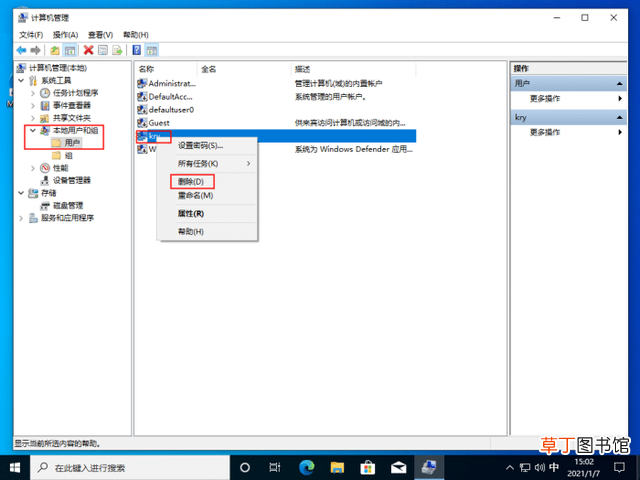Click the taskbar search box
The image size is (640, 480).
[130, 467]
